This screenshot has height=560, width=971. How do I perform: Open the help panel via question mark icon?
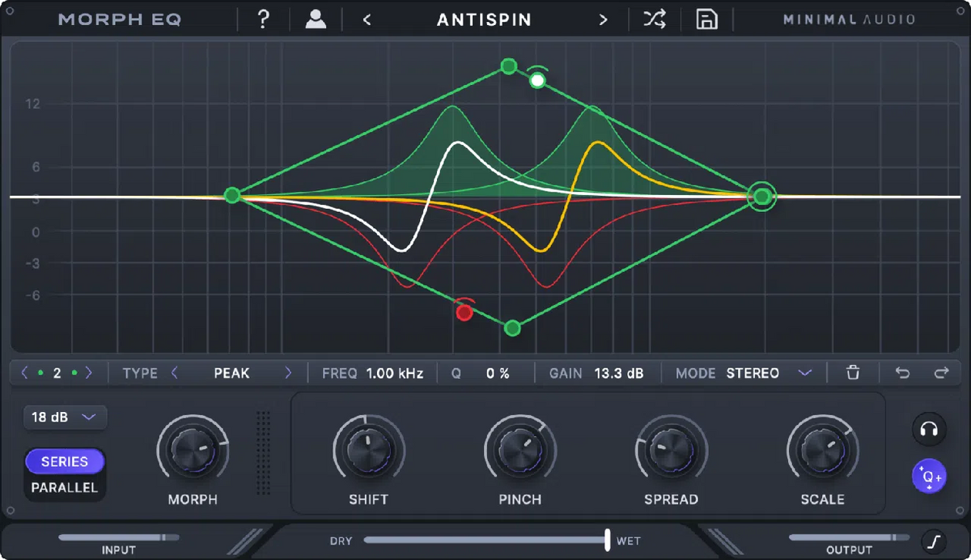point(262,19)
